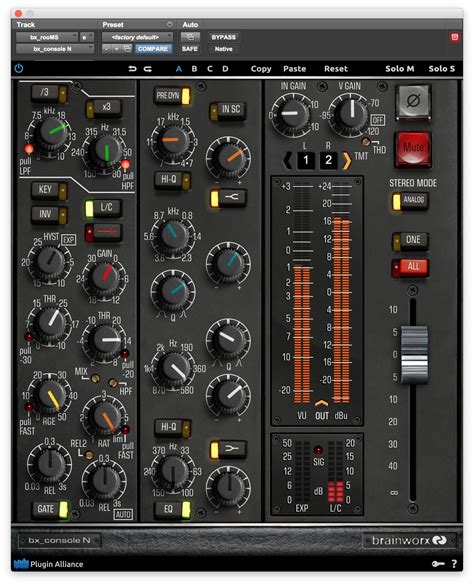Screen dimensions: 474x585
Task: Select channel 2 box
Action: coord(328,160)
